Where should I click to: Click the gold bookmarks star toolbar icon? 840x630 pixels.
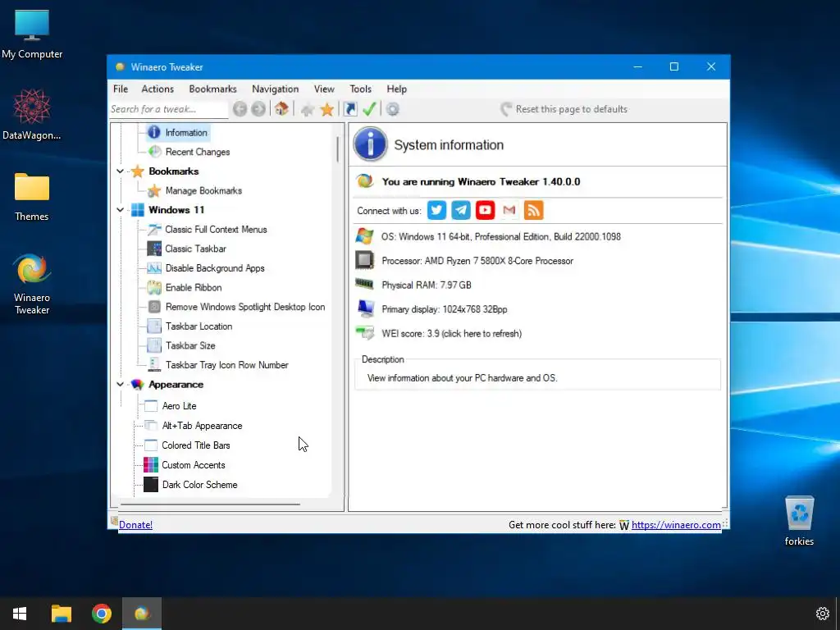click(x=326, y=109)
